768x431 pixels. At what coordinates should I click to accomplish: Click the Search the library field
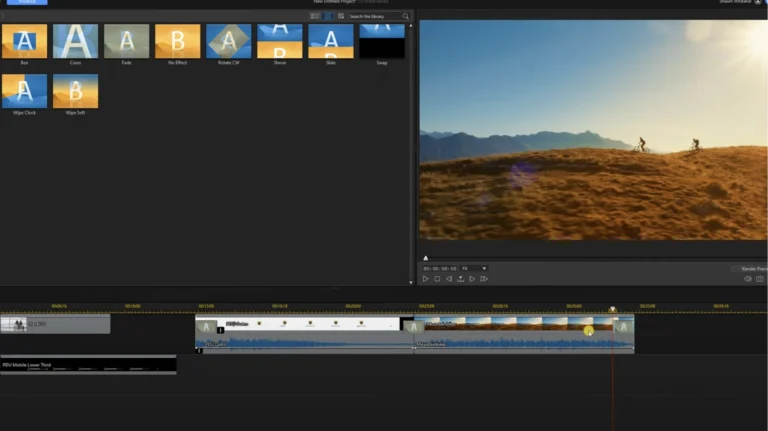[375, 16]
